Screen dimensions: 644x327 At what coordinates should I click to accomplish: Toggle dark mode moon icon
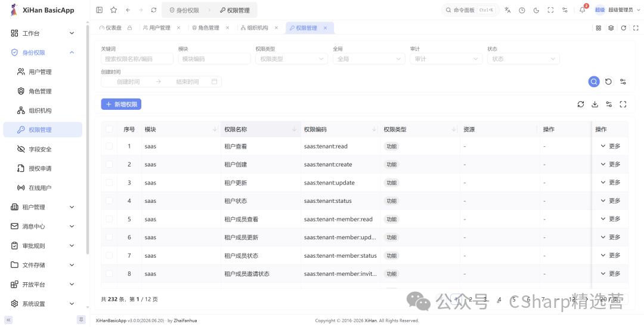pos(537,10)
